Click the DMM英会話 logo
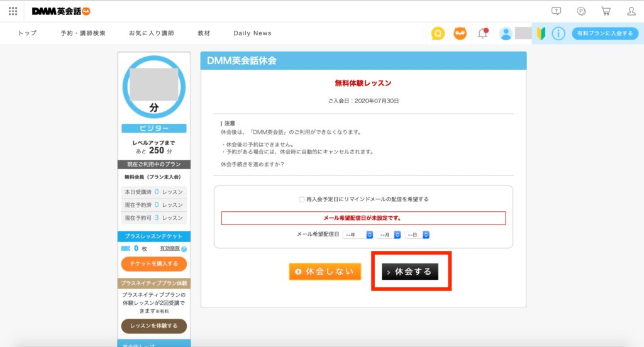 (61, 11)
